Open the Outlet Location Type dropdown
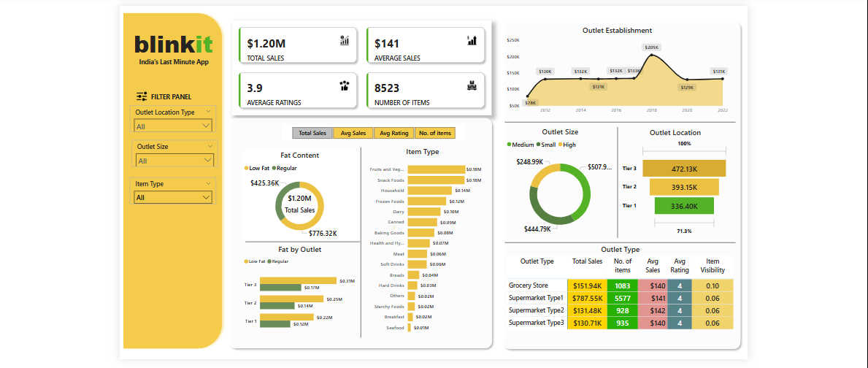The height and width of the screenshot is (368, 868). [173, 126]
